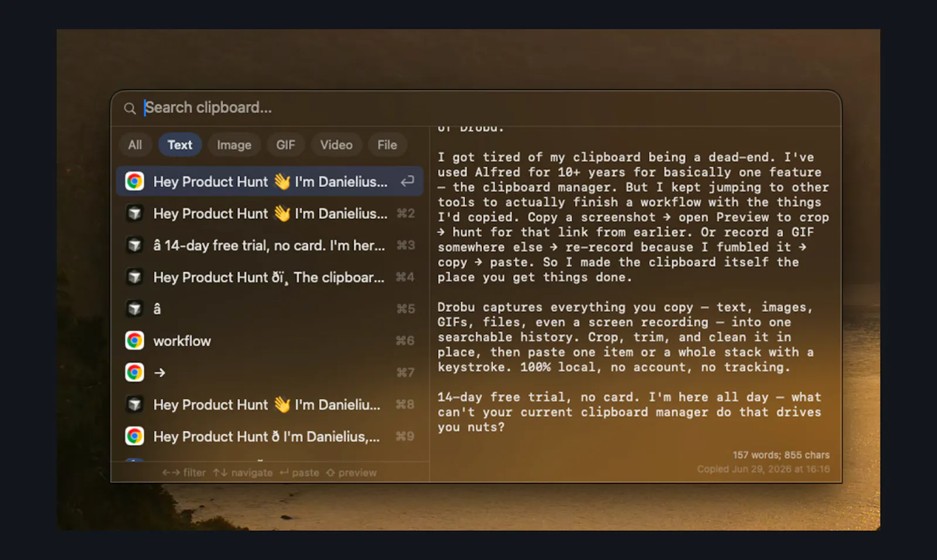The height and width of the screenshot is (560, 937).
Task: Select the single 'â' clipboard entry
Action: (270, 309)
